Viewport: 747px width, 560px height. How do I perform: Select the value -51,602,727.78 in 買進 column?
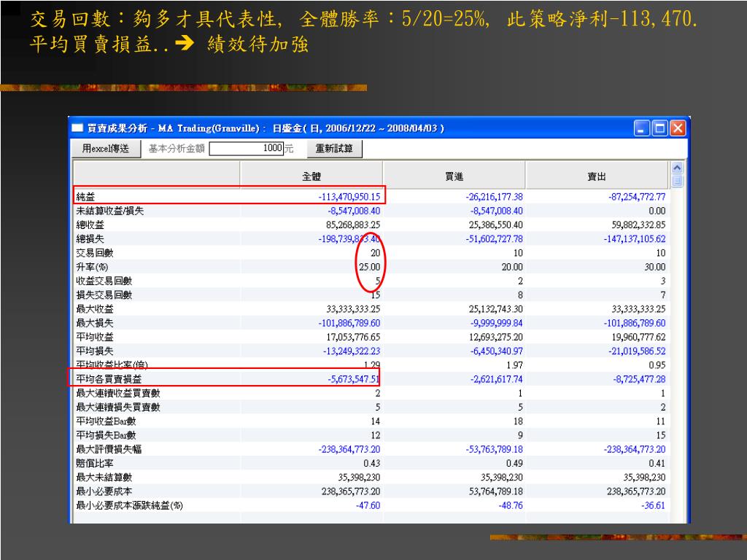(x=494, y=238)
